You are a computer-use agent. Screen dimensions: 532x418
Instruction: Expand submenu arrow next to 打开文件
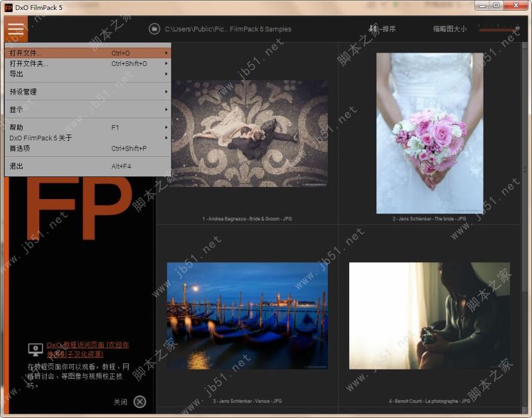166,53
